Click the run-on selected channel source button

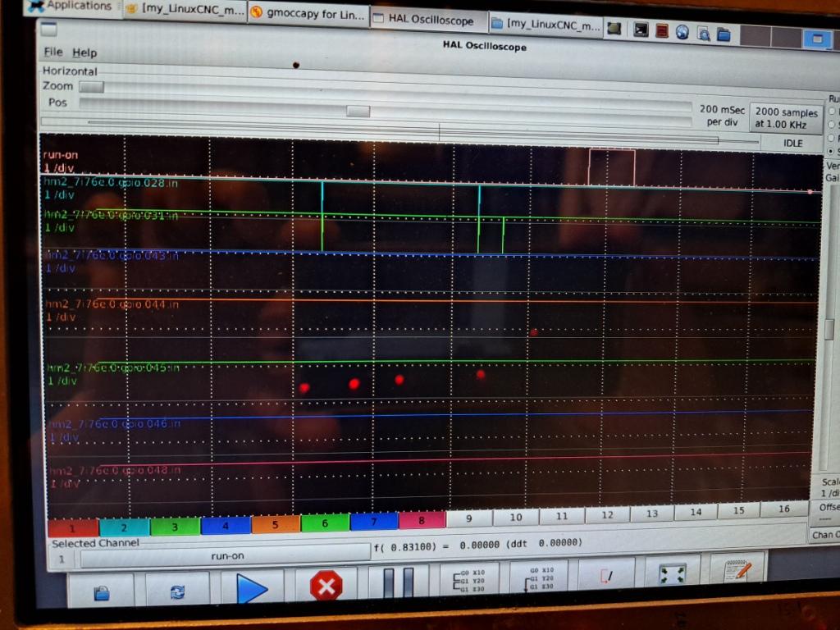pos(226,555)
